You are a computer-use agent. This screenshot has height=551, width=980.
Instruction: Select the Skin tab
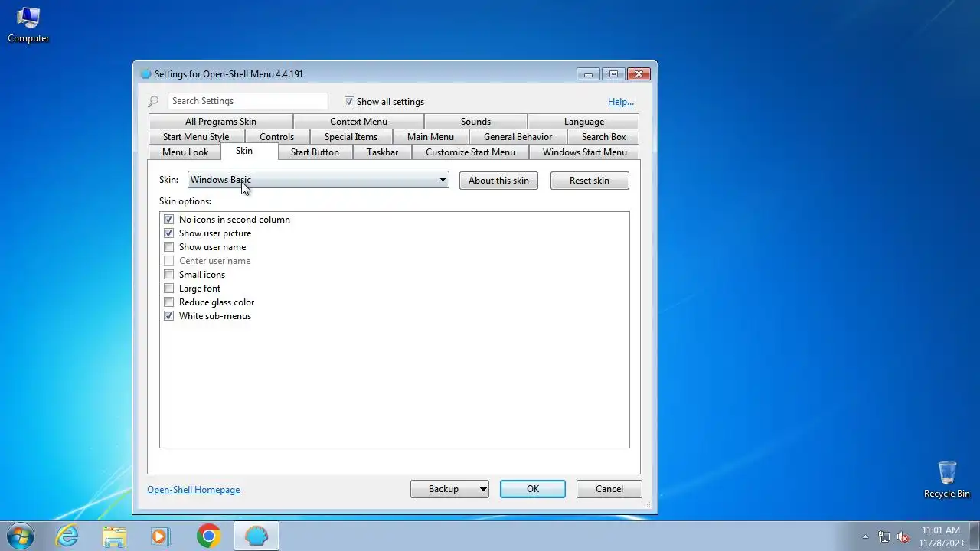click(x=244, y=151)
